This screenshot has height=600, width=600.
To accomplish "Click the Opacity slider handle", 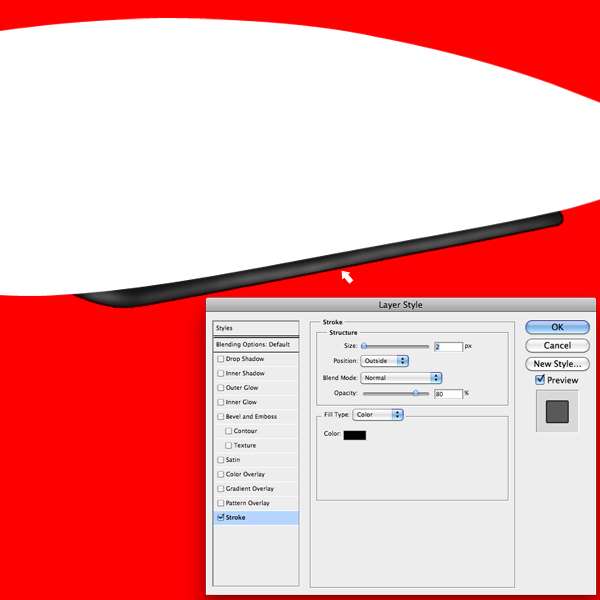I will click(415, 393).
